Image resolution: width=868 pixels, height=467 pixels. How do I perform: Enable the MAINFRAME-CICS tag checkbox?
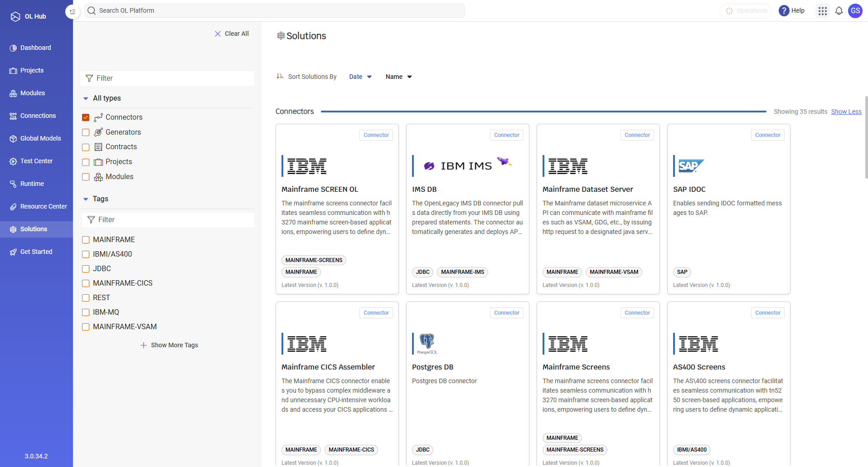coord(86,283)
